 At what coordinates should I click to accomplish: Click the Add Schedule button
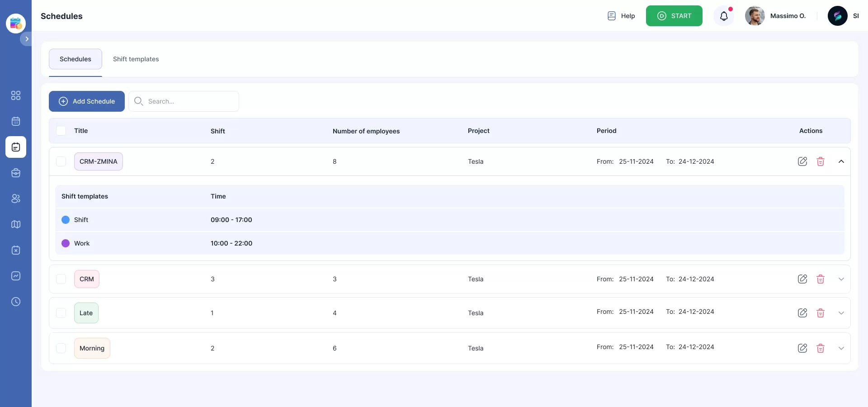click(87, 101)
